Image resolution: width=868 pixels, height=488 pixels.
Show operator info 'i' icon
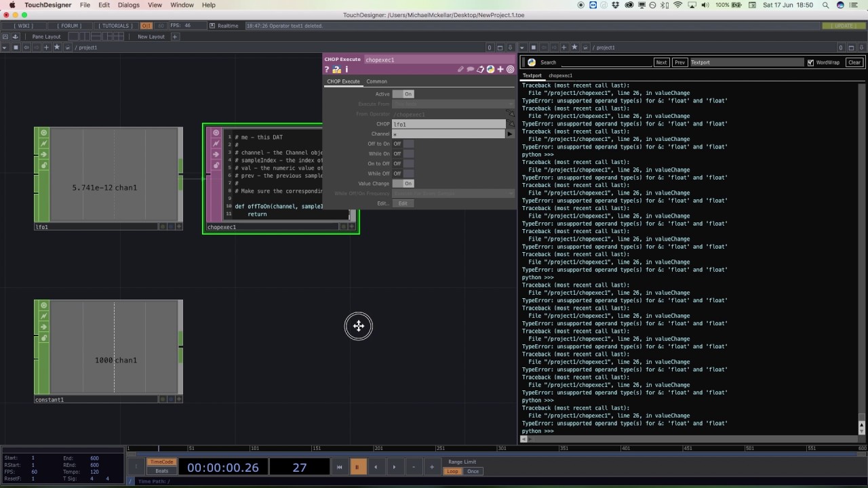tap(347, 69)
